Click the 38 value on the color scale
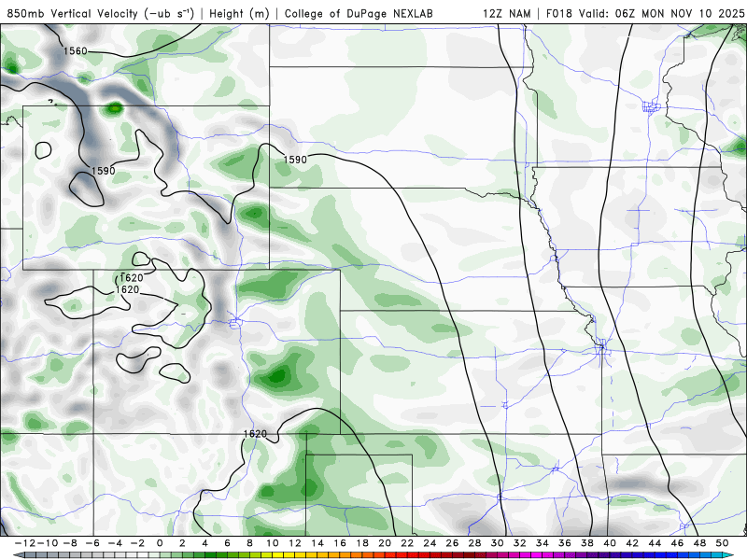The image size is (747, 560). coord(587,543)
